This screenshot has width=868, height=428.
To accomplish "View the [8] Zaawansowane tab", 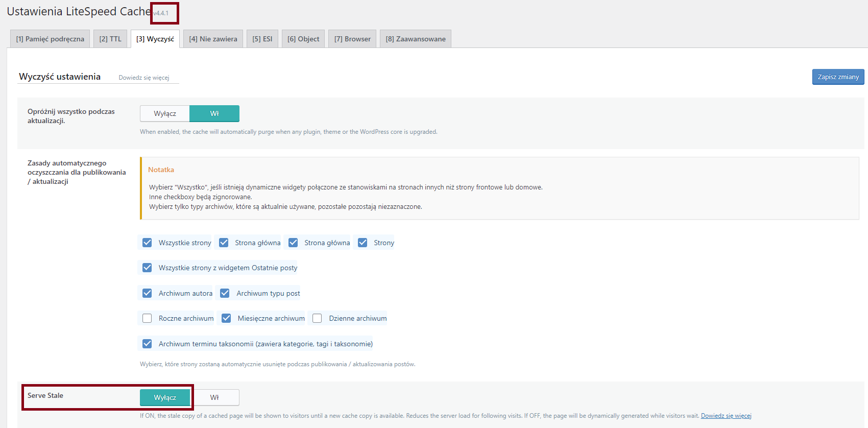I will (x=416, y=39).
